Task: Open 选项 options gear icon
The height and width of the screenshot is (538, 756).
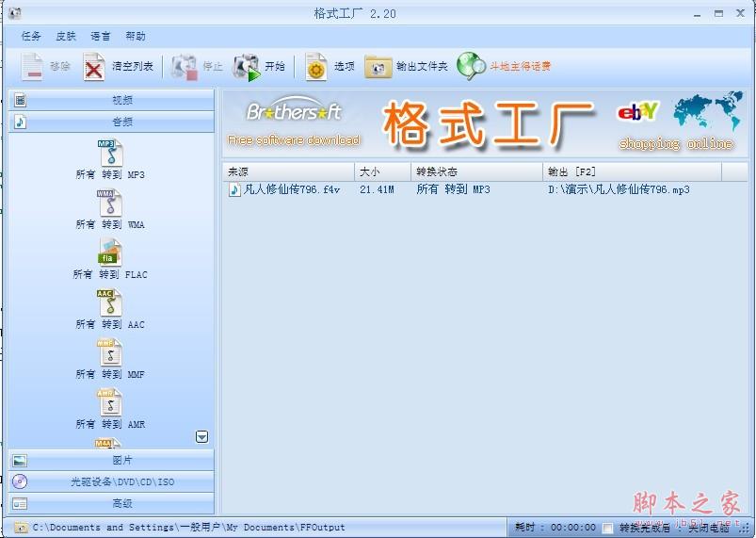Action: [x=316, y=67]
